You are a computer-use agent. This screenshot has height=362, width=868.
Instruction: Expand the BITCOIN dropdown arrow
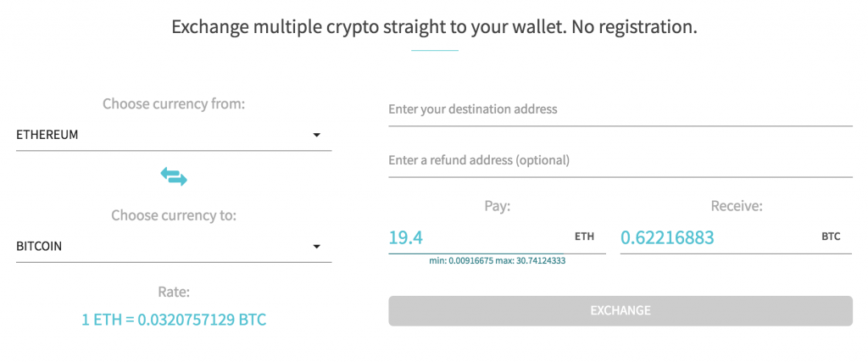tap(316, 247)
